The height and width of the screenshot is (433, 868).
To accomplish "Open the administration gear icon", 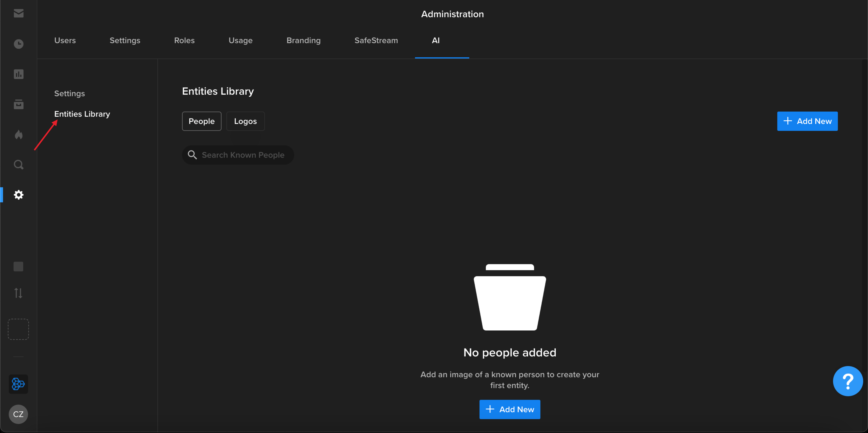I will pos(19,195).
